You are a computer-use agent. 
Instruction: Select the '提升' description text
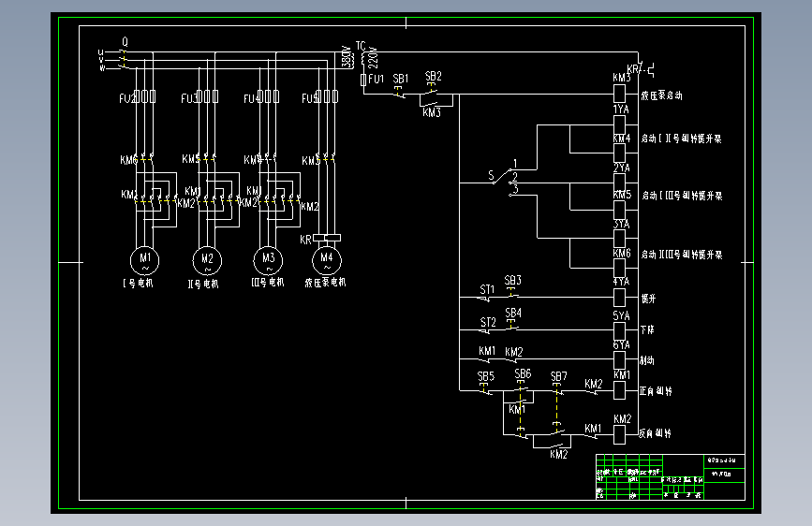tap(648, 299)
